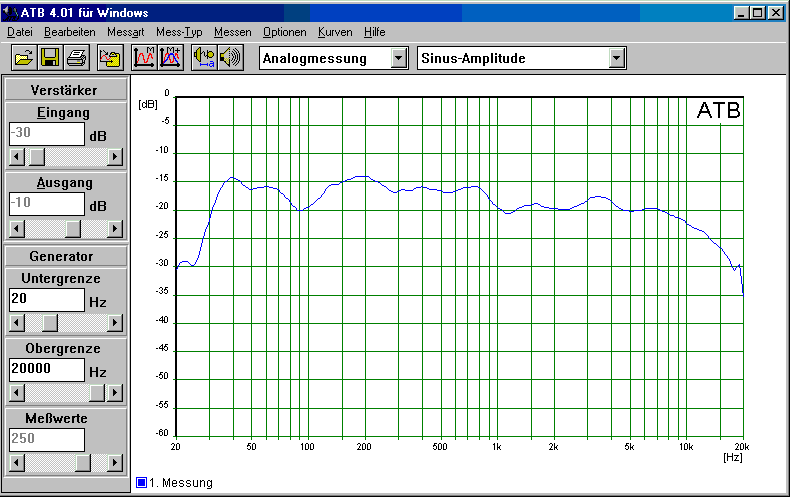This screenshot has width=790, height=497.
Task: Open the Kurven menu
Action: pyautogui.click(x=335, y=32)
